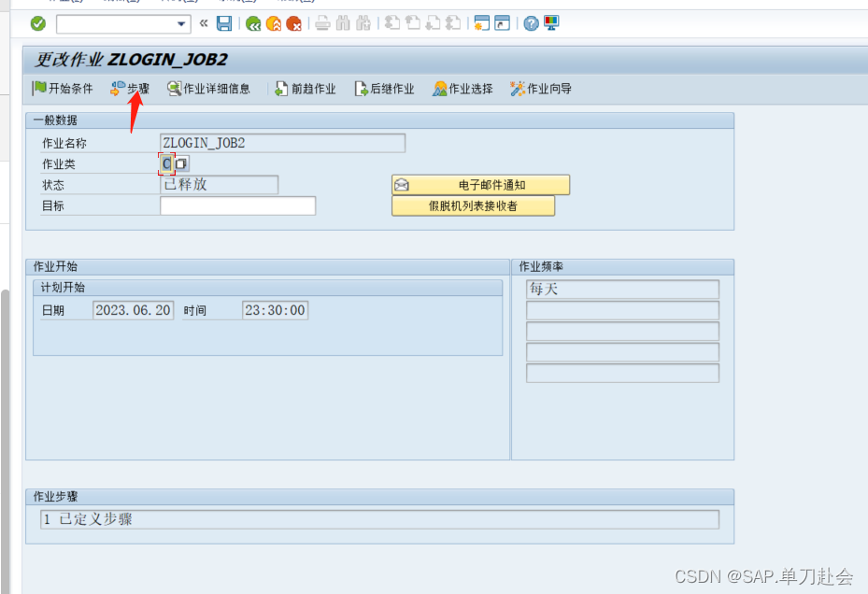Click the 每天 frequency field

pos(623,289)
